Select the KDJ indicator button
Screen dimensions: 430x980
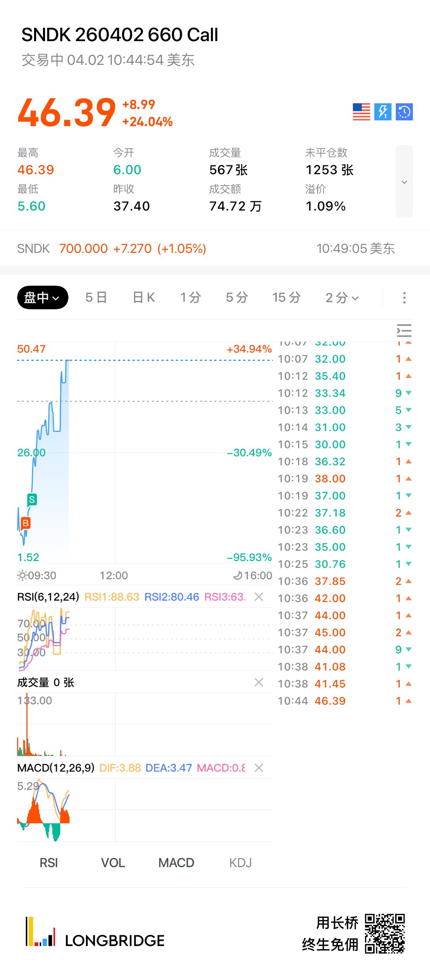pos(240,862)
